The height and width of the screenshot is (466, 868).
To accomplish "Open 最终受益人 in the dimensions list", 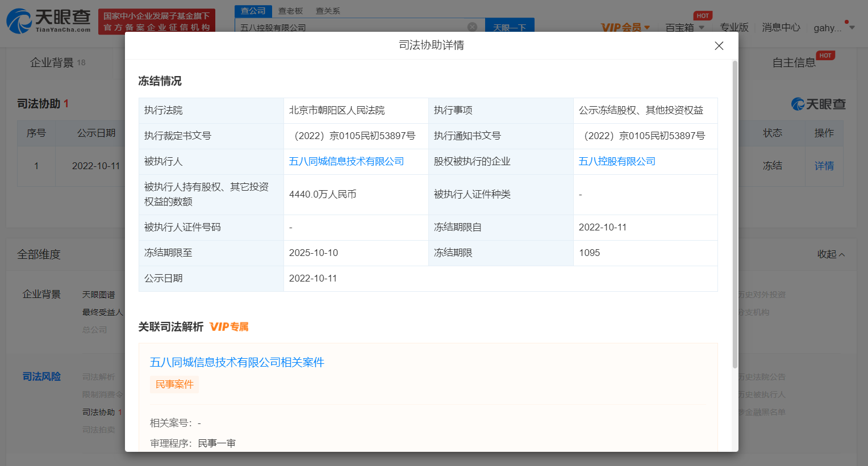I will coord(102,312).
